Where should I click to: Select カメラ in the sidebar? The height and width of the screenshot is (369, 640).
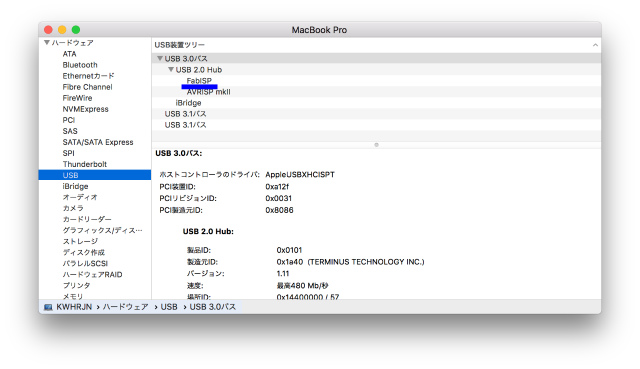[73, 208]
